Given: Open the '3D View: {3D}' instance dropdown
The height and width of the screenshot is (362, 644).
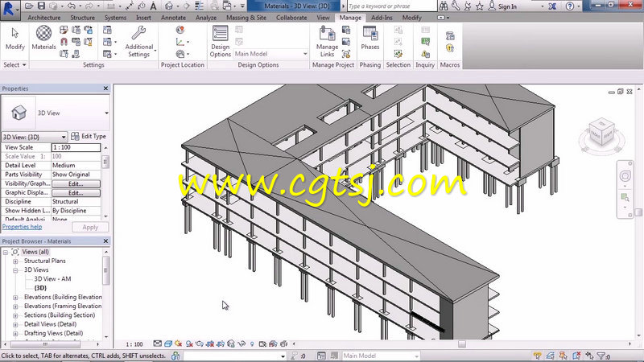Looking at the screenshot, I should [x=35, y=137].
